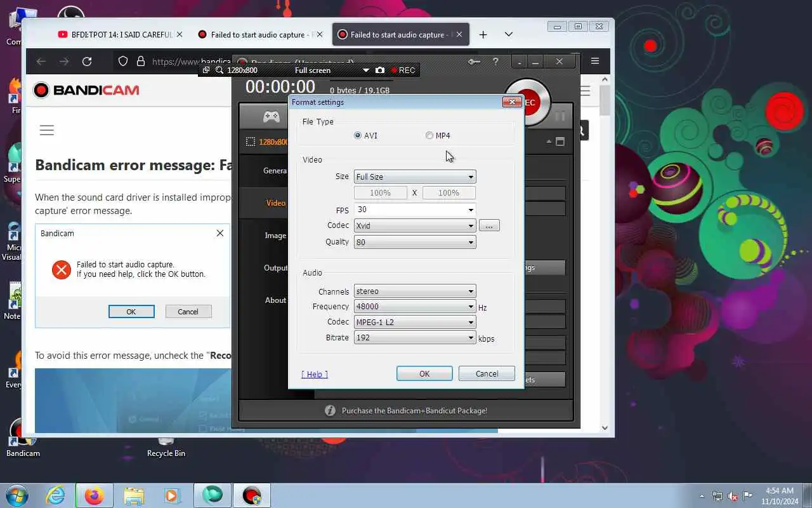Open the video Size dropdown
Image resolution: width=812 pixels, height=508 pixels.
(x=415, y=177)
